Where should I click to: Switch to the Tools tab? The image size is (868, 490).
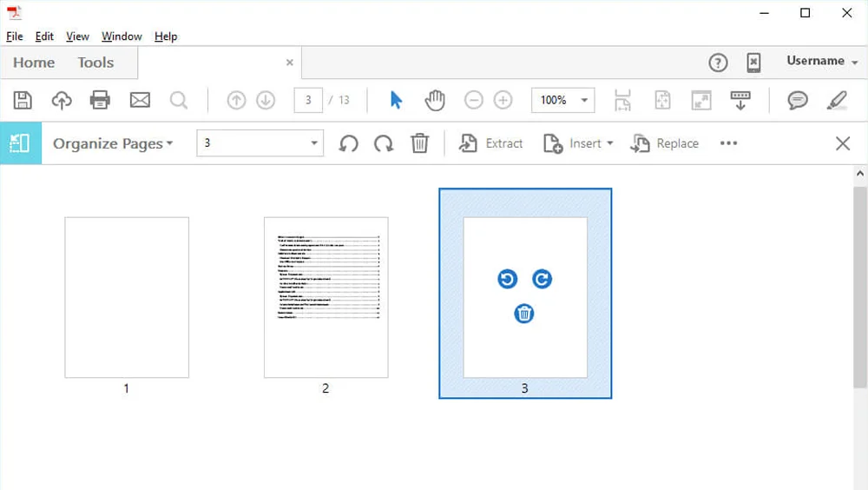click(95, 63)
